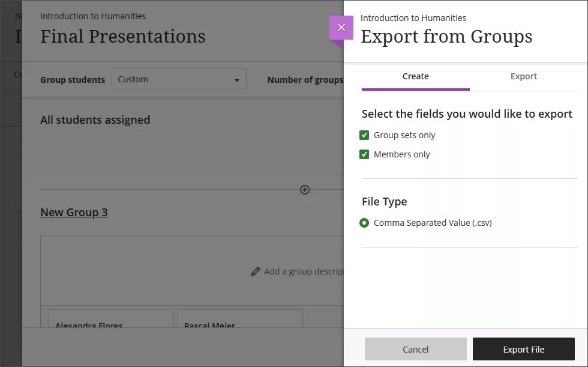Select the Create tab
This screenshot has height=367, width=588.
(x=415, y=76)
